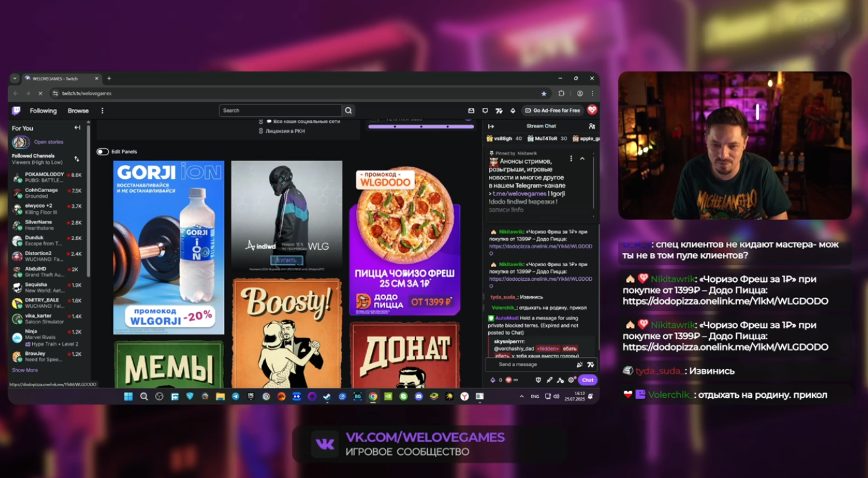Show hidden system tray icons chevron

pyautogui.click(x=522, y=396)
